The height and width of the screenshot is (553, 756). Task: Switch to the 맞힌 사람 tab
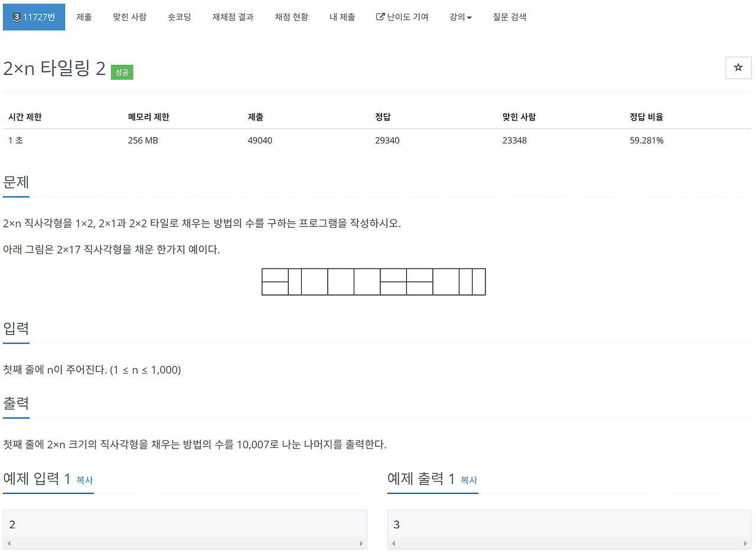click(129, 17)
